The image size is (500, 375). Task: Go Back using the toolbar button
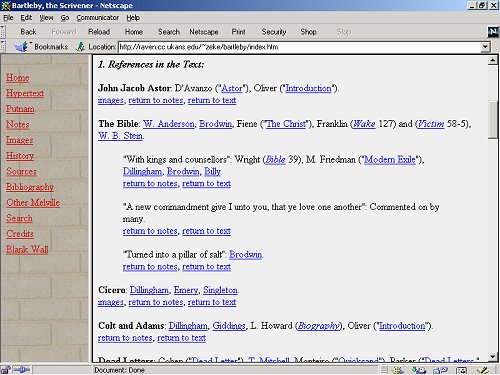(x=28, y=32)
